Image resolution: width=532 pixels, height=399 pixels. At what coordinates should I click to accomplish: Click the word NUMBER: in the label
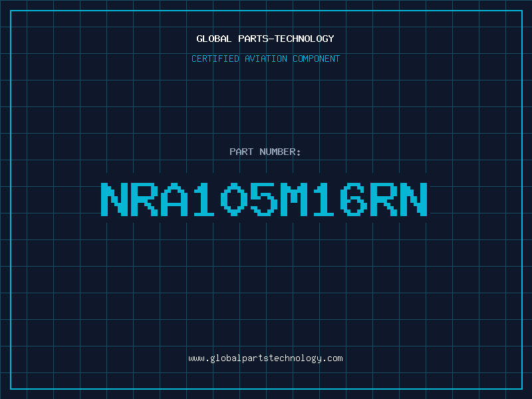[280, 152]
